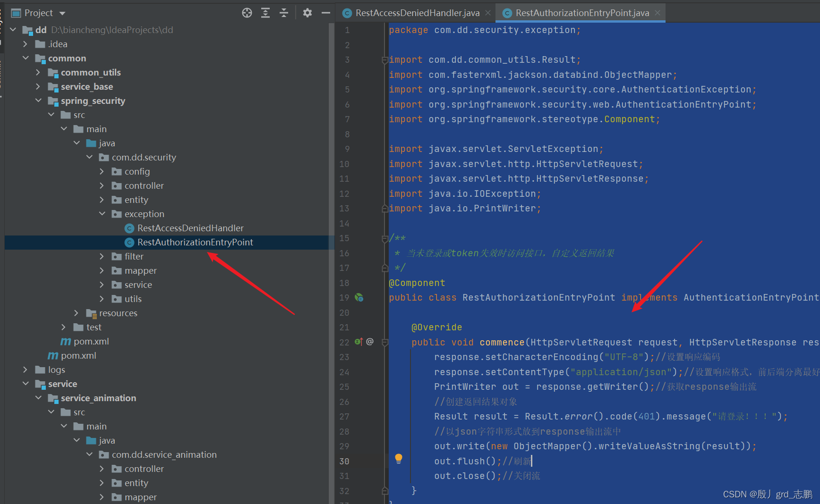Collapse the dd project root node
Image resolution: width=820 pixels, height=504 pixels.
click(13, 30)
